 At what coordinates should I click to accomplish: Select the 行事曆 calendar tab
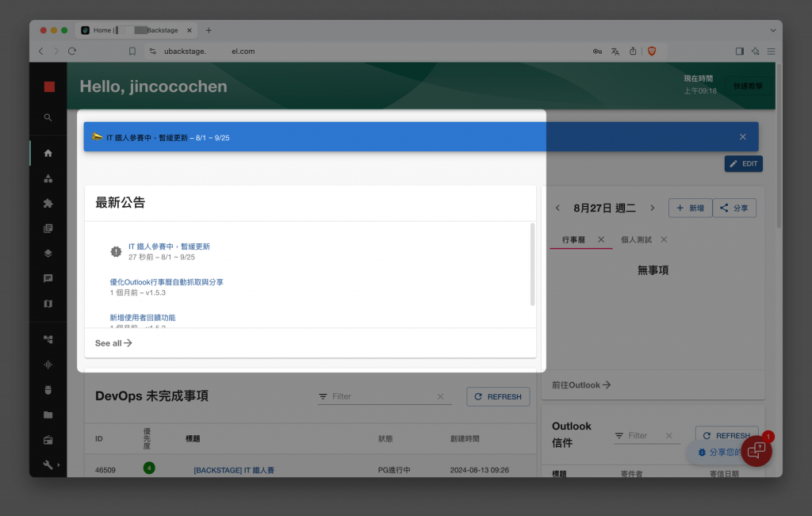[573, 239]
